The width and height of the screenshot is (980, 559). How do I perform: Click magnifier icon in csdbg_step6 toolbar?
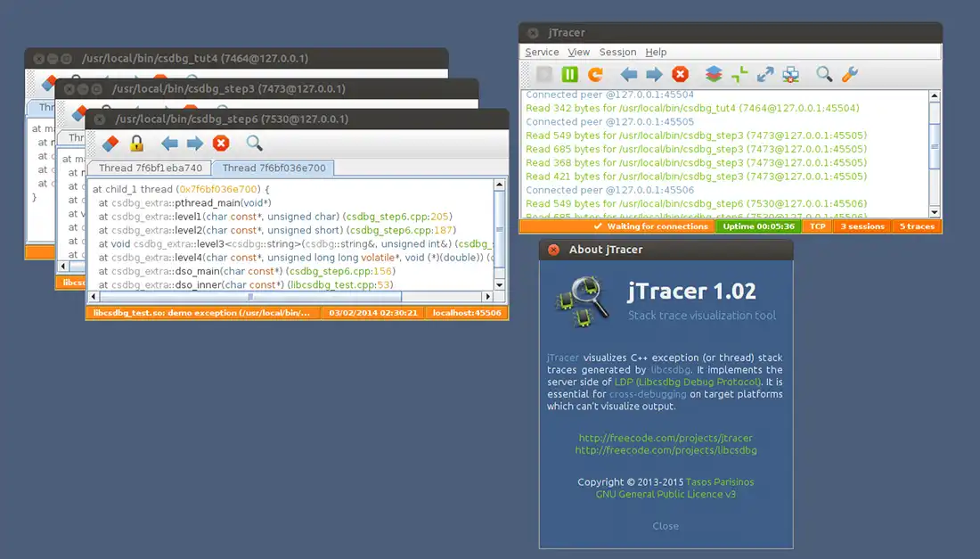click(255, 144)
